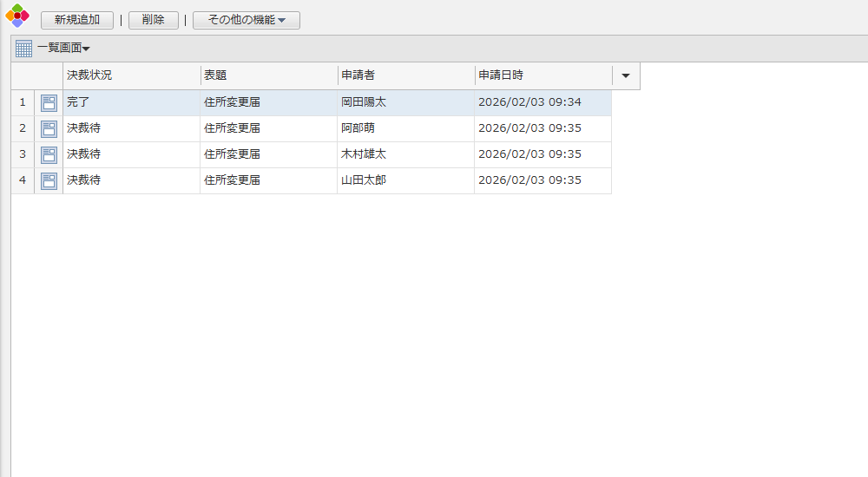The width and height of the screenshot is (868, 477).
Task: Click the colorful app logo icon
Action: tap(17, 16)
